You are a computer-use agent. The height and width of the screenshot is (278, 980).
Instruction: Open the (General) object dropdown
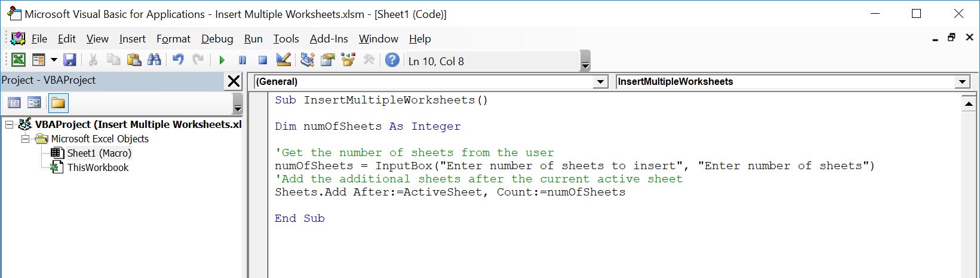pos(601,82)
